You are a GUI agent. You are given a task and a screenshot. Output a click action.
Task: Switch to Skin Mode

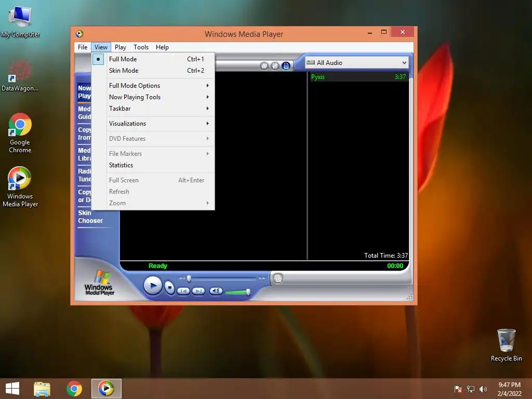[x=153, y=71]
